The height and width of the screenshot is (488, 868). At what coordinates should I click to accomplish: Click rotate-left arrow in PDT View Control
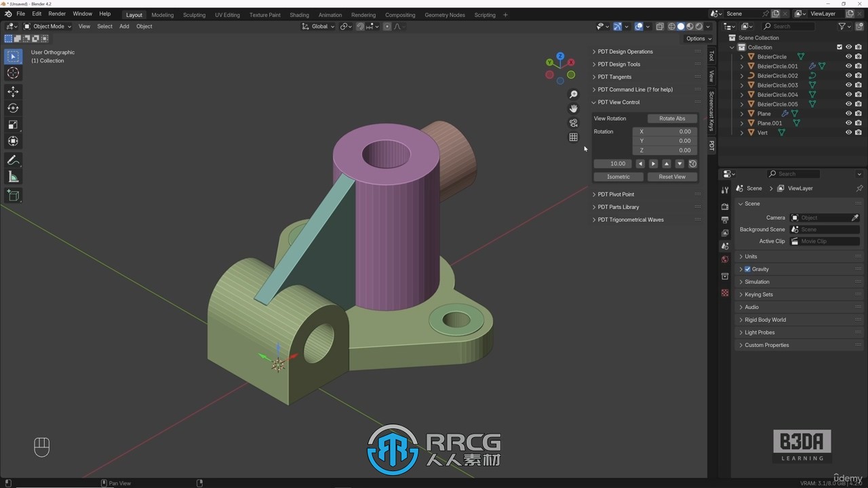click(x=640, y=163)
